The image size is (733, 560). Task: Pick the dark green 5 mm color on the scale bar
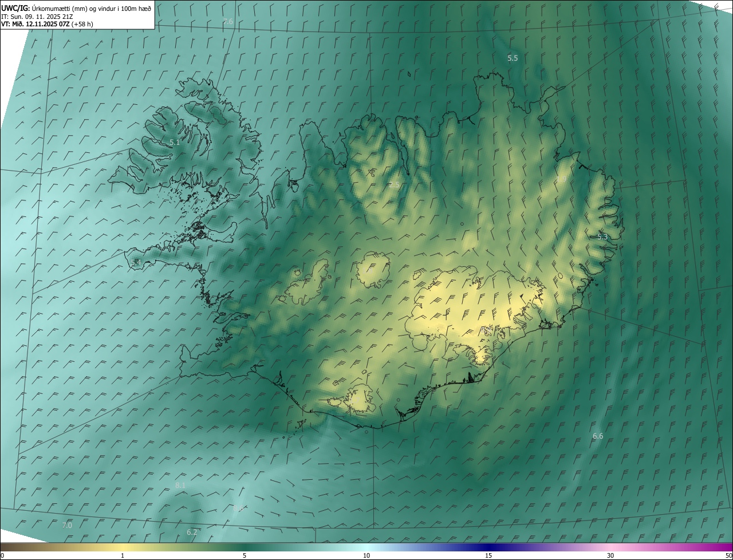point(245,547)
